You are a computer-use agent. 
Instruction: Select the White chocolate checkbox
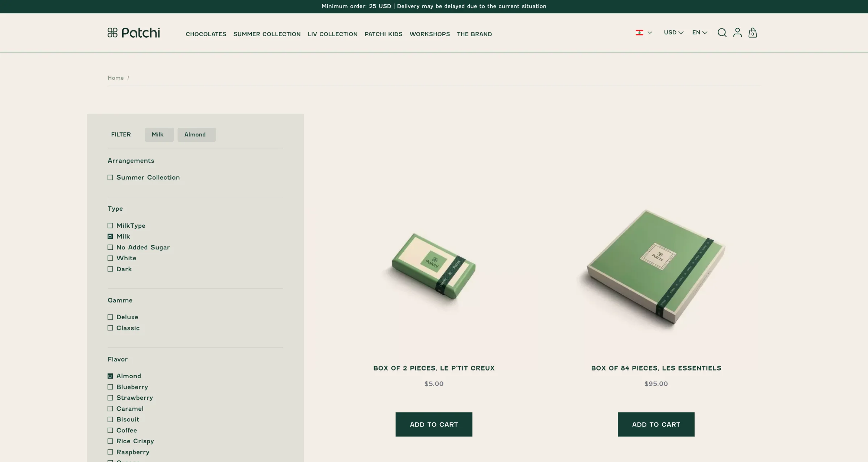click(110, 258)
